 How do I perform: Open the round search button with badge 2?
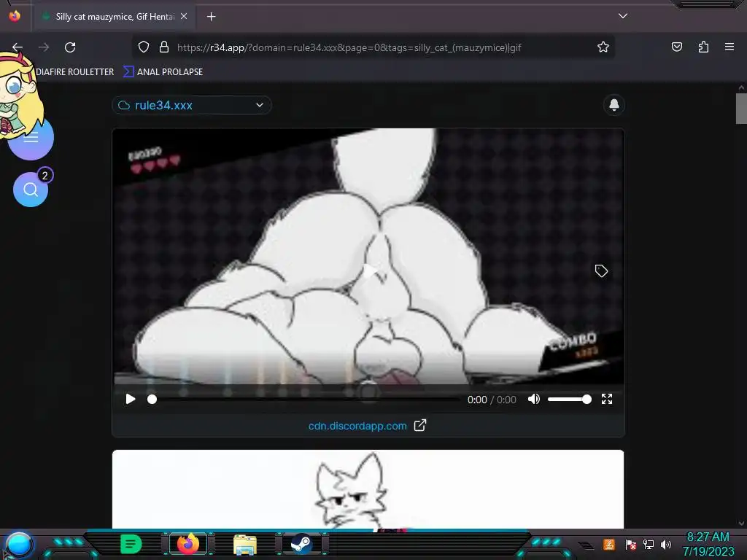pos(31,190)
